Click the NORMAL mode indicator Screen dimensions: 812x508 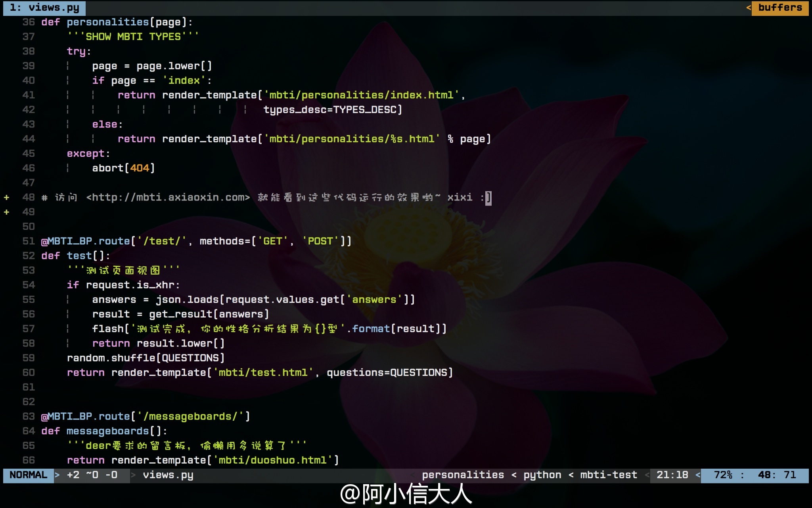pos(28,475)
